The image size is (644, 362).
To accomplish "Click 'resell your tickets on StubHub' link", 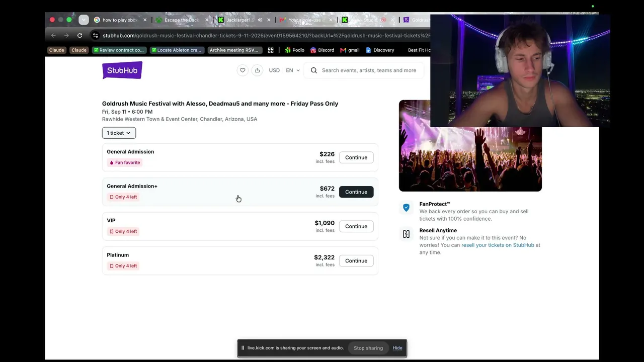I will pyautogui.click(x=498, y=245).
